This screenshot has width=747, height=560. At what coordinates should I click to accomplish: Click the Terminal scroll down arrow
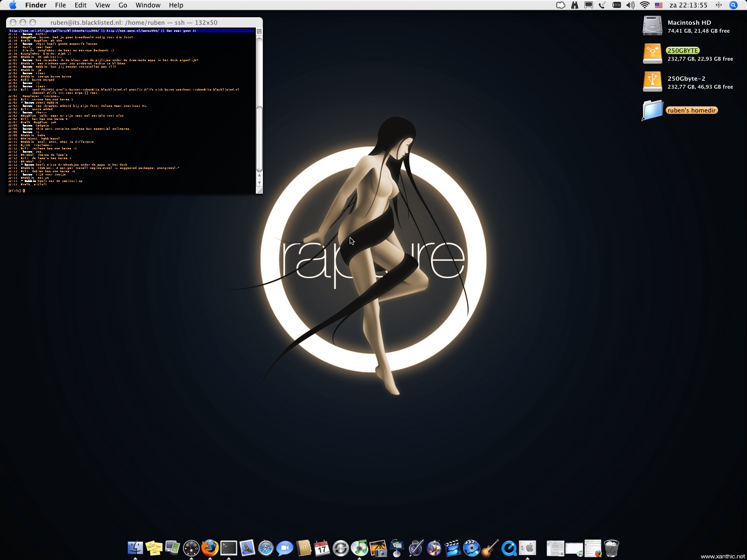259,183
